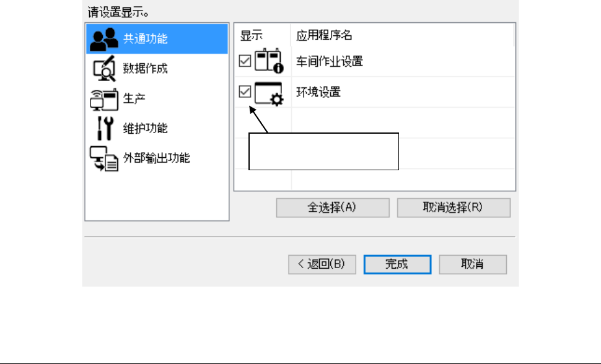Uncheck the 车间作业设置 display checkbox

coord(245,61)
